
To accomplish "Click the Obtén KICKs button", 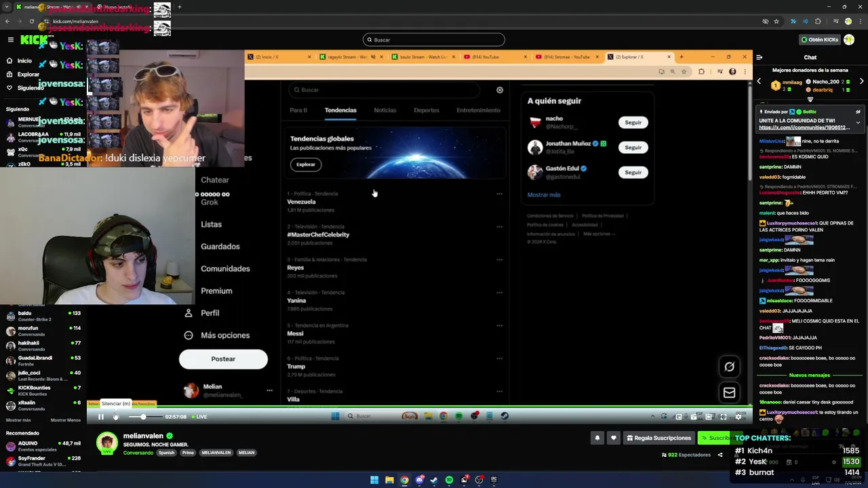I will (x=819, y=39).
